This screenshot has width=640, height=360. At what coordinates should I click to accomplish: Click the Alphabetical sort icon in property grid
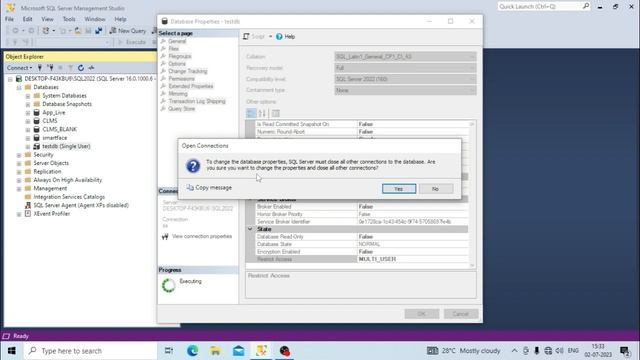tap(262, 113)
